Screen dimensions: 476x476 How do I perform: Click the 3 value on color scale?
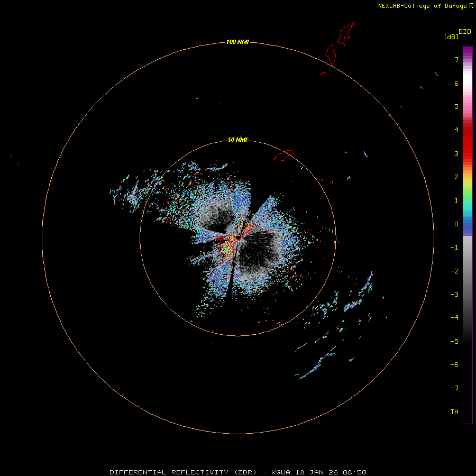tap(456, 153)
